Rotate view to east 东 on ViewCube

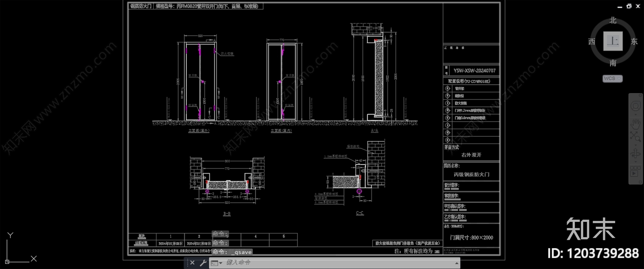point(634,41)
